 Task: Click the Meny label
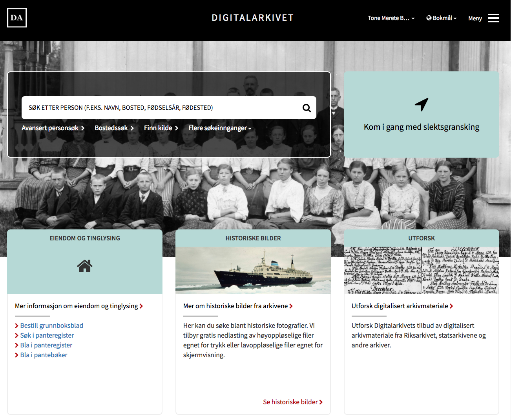tap(475, 18)
